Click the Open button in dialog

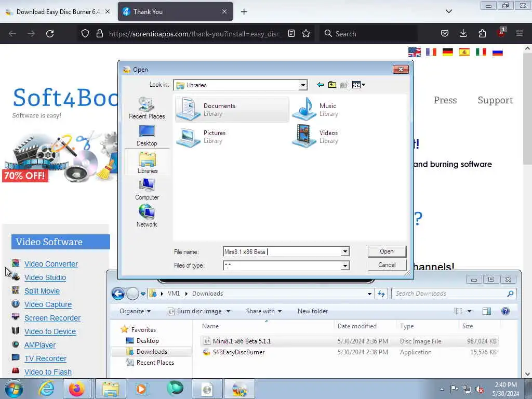pos(387,251)
